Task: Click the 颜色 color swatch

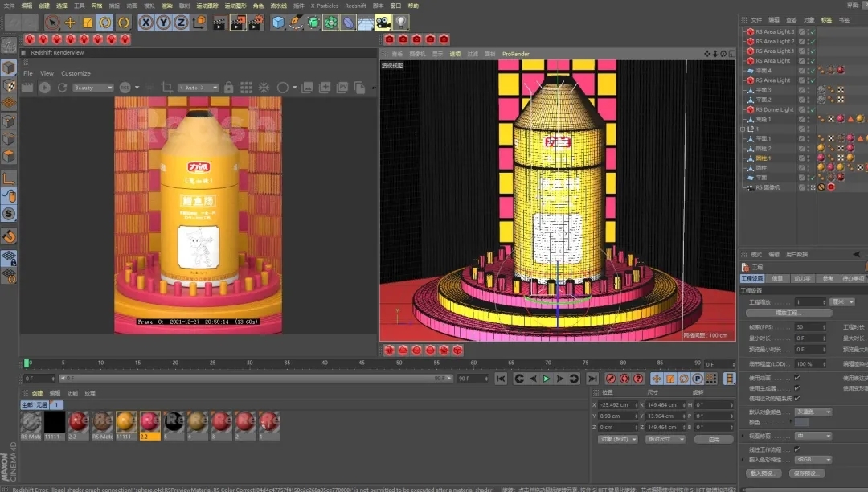Action: point(801,422)
